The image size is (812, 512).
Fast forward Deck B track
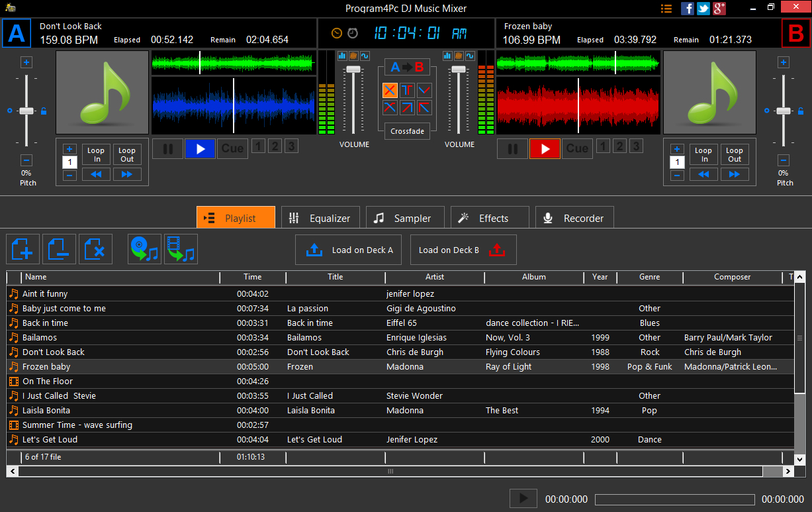point(735,174)
